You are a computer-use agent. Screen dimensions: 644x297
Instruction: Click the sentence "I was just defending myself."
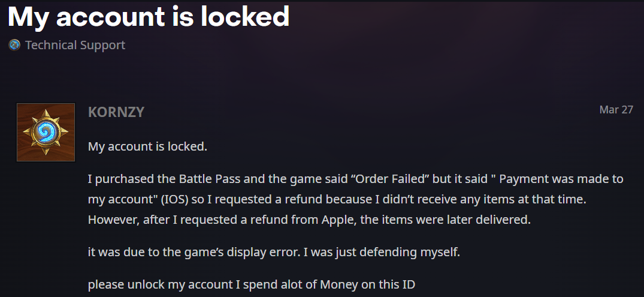pyautogui.click(x=382, y=252)
